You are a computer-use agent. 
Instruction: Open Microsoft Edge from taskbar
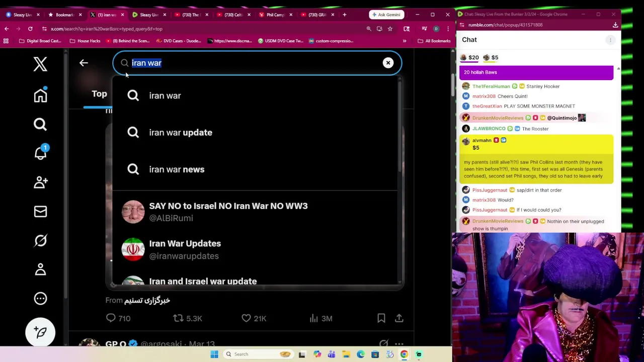pos(361,354)
